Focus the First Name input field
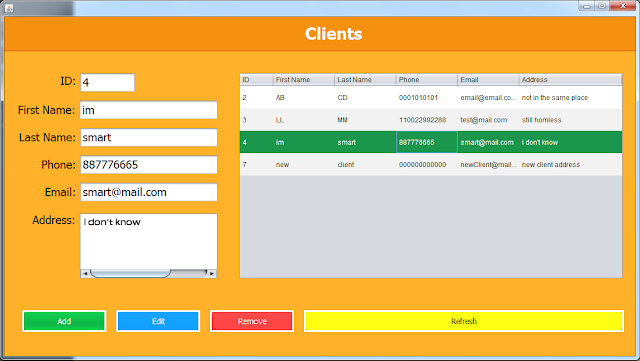The width and height of the screenshot is (640, 361). point(149,110)
